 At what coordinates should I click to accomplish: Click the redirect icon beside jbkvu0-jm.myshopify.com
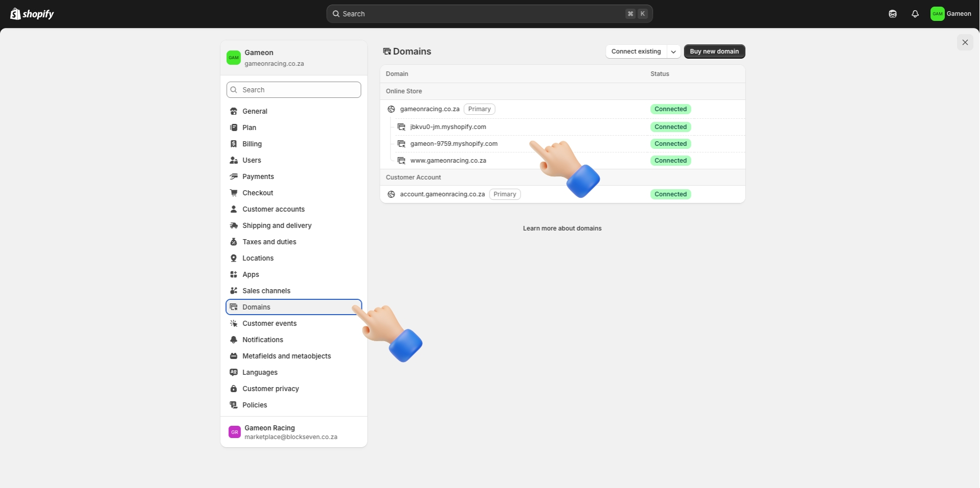(x=401, y=126)
